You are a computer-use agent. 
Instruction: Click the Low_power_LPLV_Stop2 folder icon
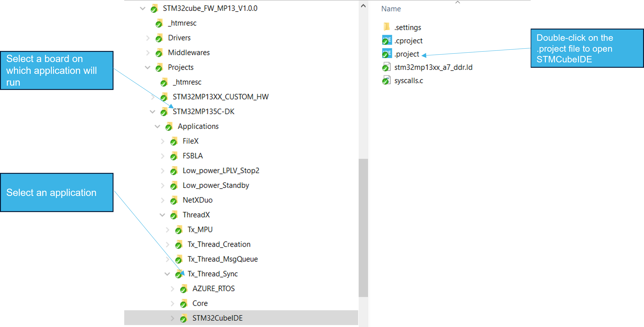(x=174, y=171)
